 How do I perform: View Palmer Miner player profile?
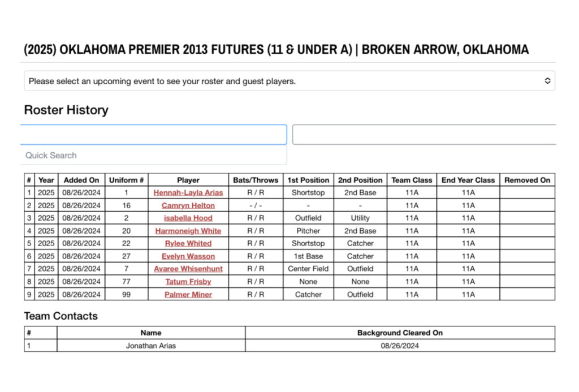click(x=188, y=295)
